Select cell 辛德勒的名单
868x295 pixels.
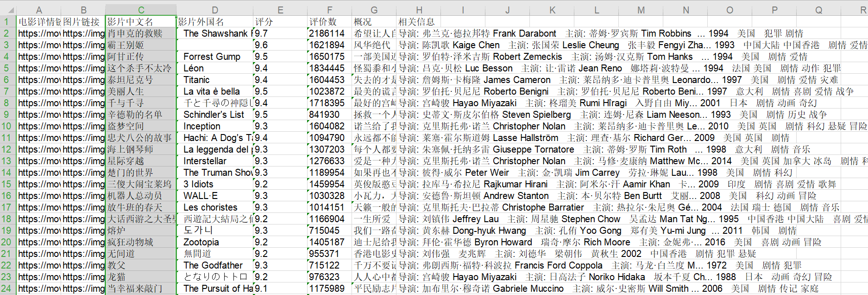pyautogui.click(x=141, y=114)
